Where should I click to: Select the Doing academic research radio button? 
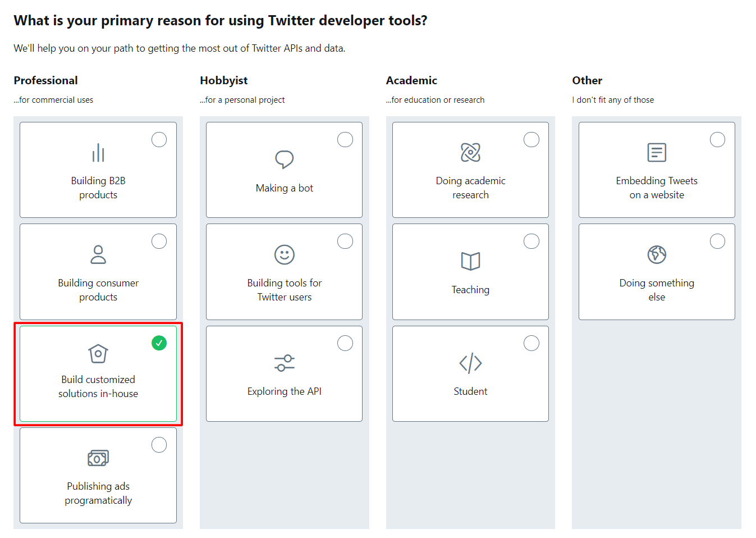[532, 139]
